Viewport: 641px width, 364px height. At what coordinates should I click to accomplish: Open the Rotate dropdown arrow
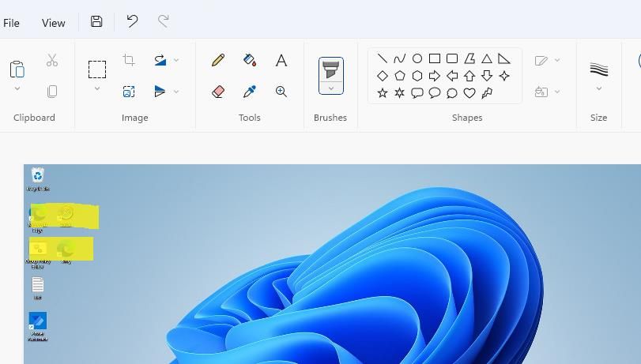[x=176, y=60]
